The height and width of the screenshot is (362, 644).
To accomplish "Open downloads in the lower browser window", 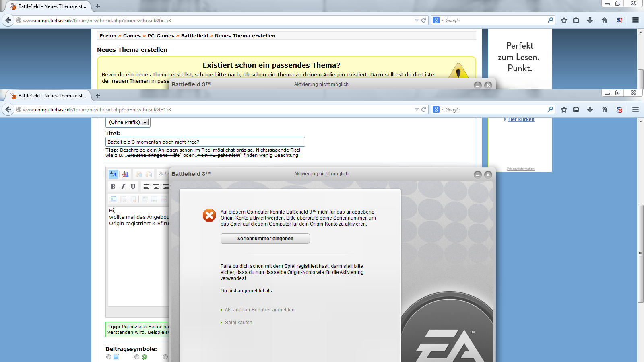I will pos(590,109).
